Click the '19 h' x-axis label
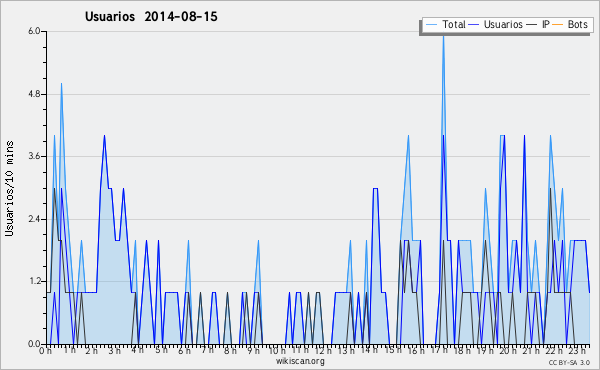The image size is (600, 370). pos(485,350)
